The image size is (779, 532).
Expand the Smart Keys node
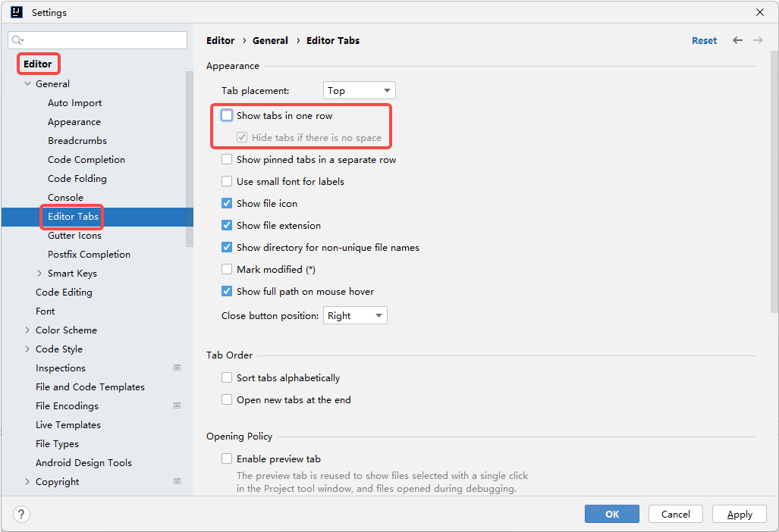tap(39, 273)
